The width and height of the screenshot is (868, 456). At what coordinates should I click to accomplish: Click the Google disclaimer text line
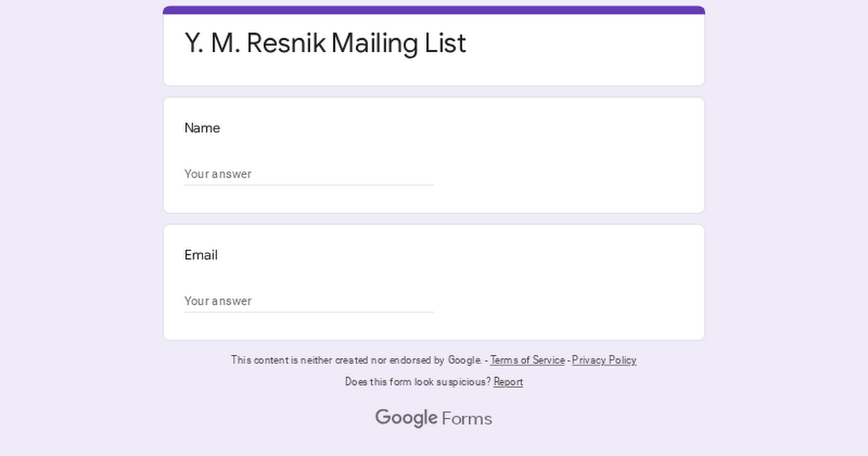click(x=357, y=360)
